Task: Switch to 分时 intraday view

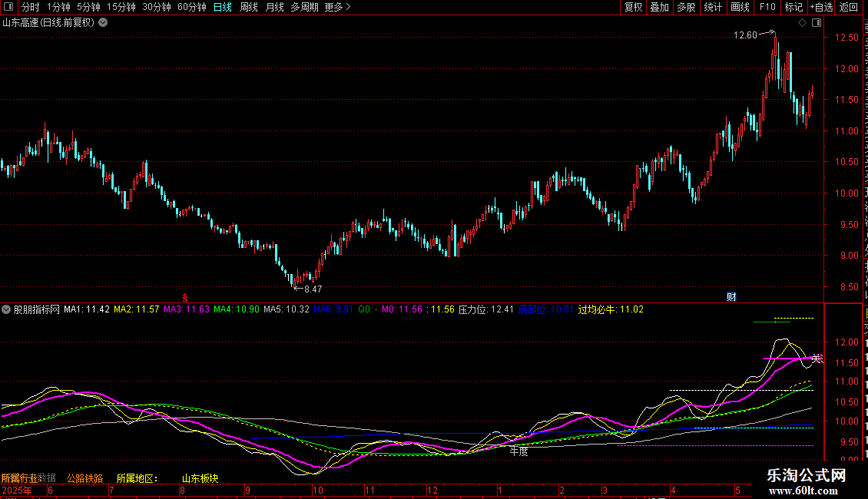Action: coord(31,7)
